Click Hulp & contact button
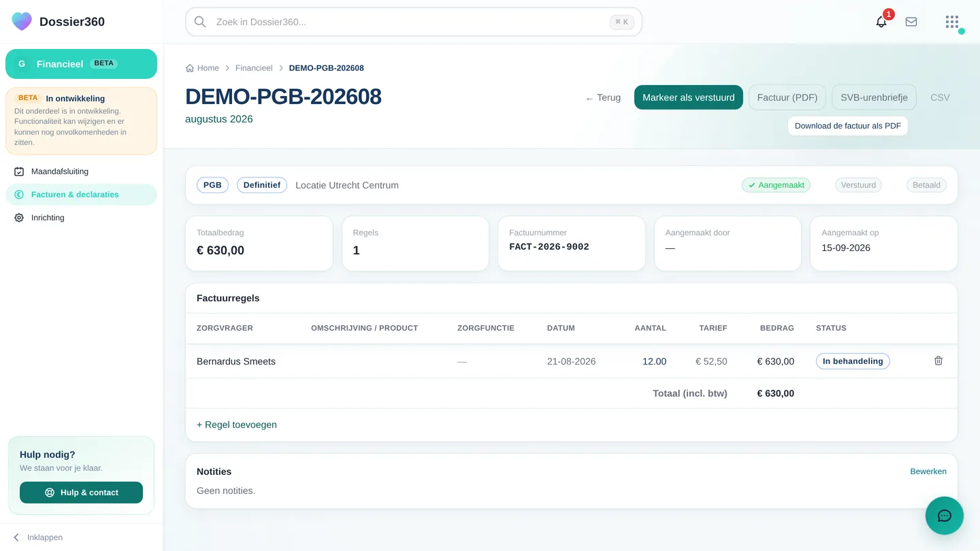Screen dimensions: 980x551 click(81, 492)
